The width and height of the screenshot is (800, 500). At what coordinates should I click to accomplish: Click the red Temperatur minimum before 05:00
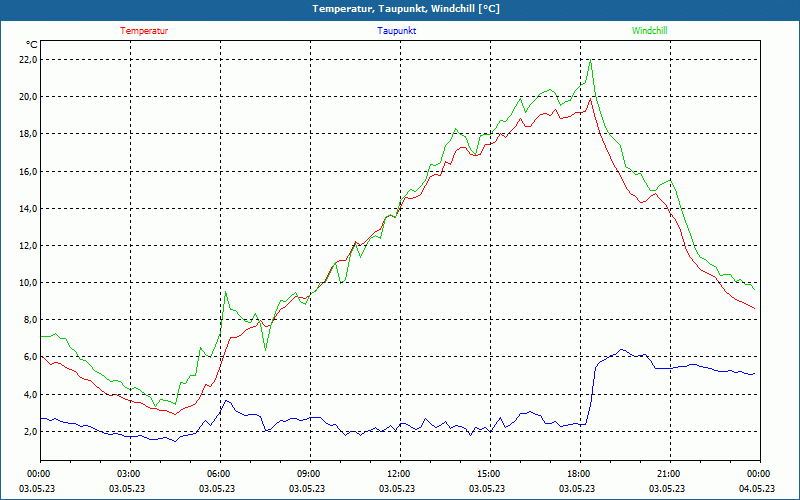tap(175, 414)
